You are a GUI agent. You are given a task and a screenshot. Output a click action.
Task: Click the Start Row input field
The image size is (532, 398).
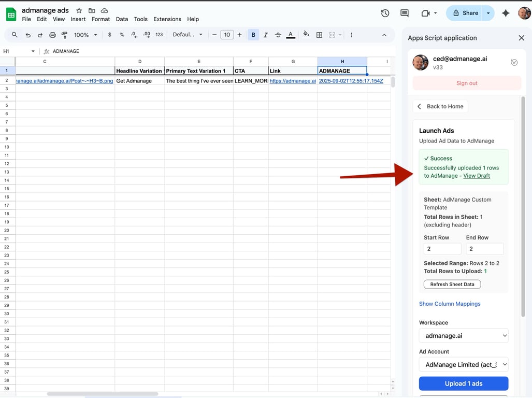click(x=442, y=249)
